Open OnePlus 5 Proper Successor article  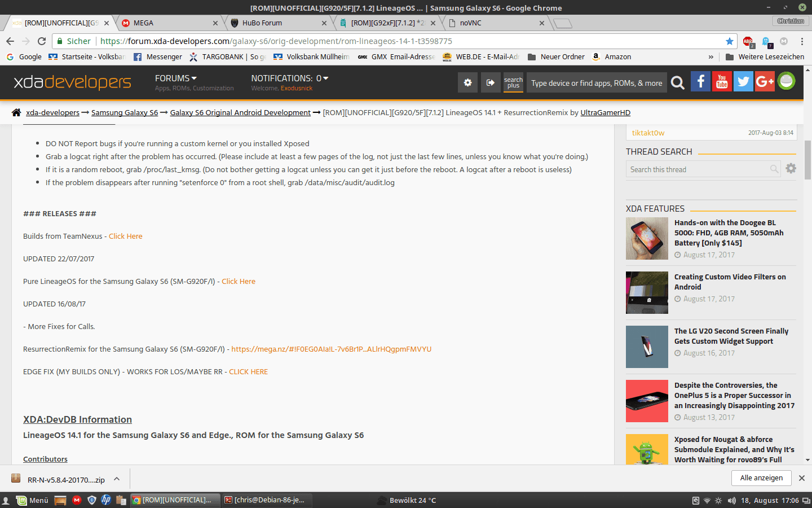[x=734, y=396]
